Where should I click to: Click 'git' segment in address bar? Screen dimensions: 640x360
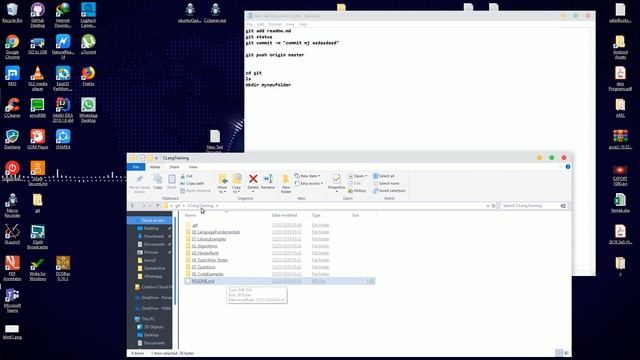point(177,206)
